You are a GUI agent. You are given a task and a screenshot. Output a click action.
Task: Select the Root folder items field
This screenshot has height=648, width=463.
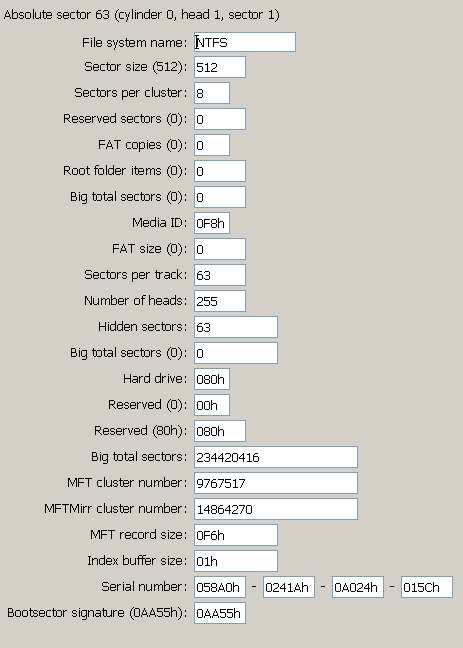point(220,171)
